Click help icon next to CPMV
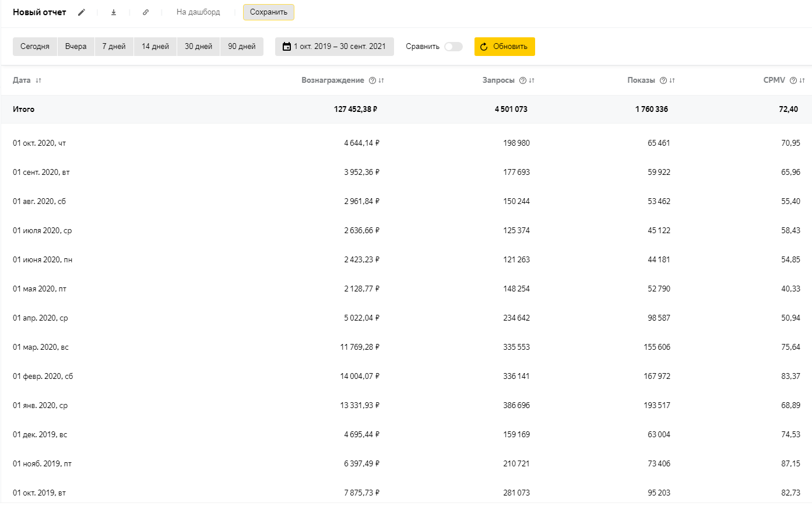 click(x=793, y=80)
